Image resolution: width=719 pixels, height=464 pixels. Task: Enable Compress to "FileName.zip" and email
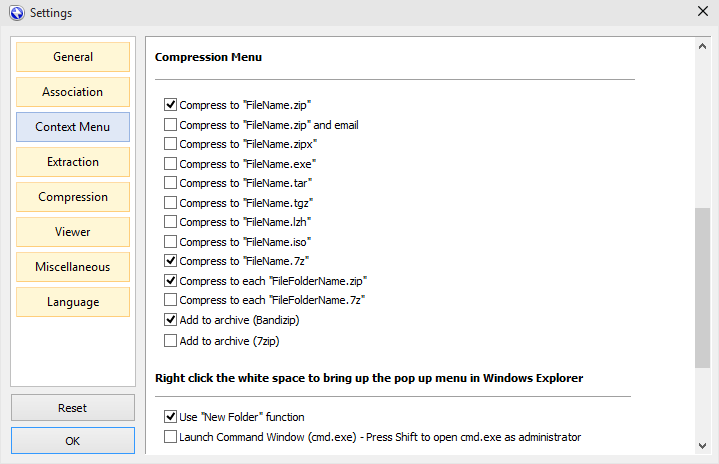pyautogui.click(x=171, y=125)
